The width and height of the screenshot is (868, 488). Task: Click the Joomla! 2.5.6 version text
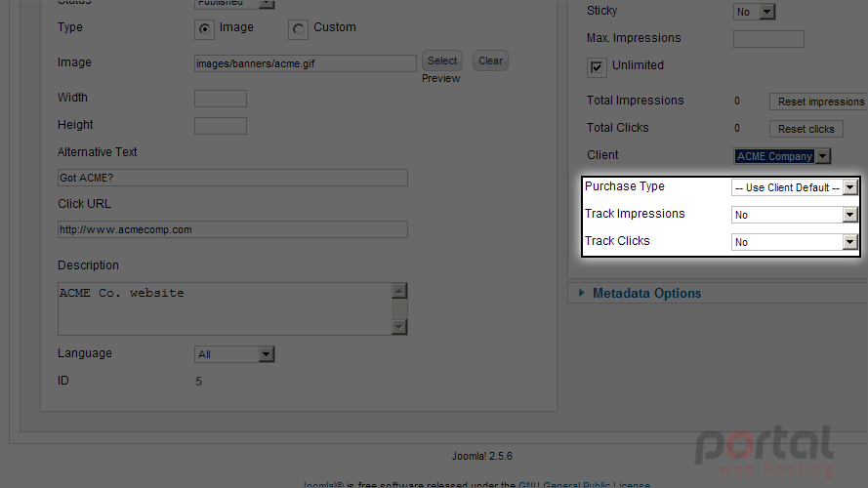tap(482, 457)
